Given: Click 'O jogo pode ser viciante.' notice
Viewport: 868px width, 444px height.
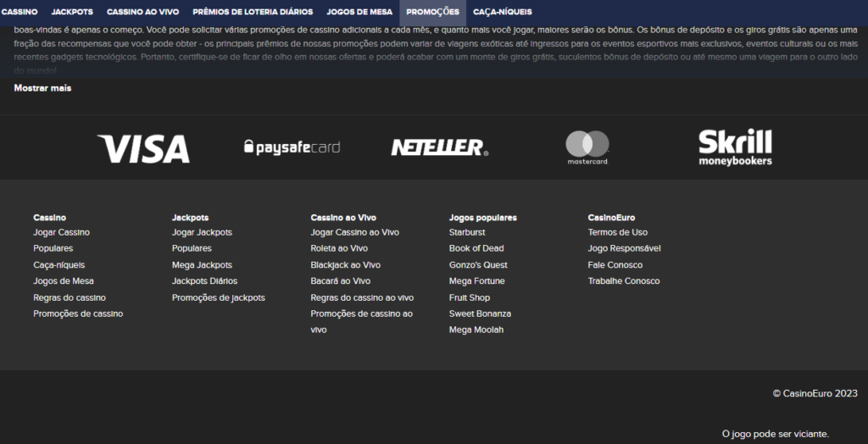Looking at the screenshot, I should tap(776, 434).
